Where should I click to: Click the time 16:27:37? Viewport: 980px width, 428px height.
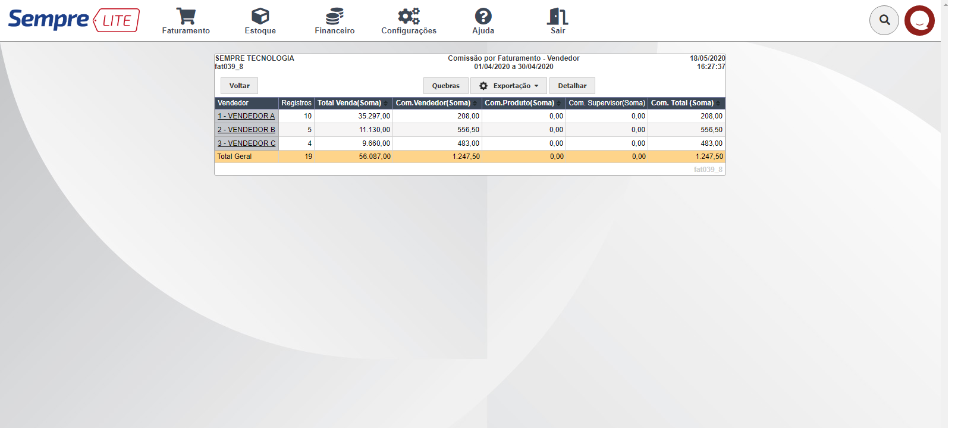tap(711, 67)
